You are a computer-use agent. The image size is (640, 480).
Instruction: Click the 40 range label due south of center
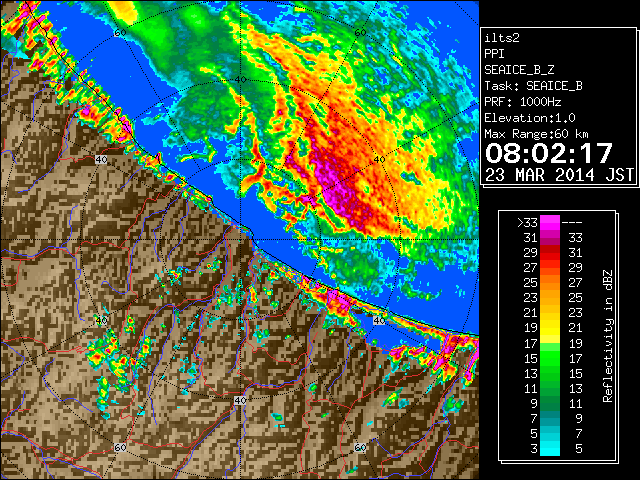240,400
